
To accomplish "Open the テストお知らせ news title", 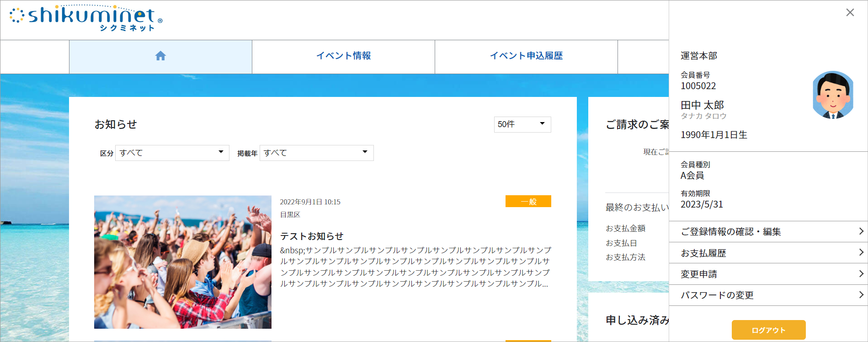I will [312, 236].
